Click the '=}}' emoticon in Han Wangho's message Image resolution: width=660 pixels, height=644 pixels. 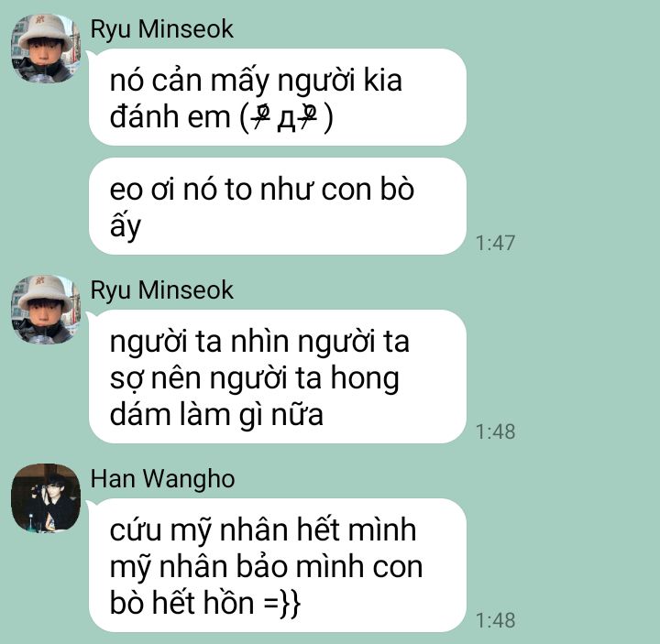point(282,603)
